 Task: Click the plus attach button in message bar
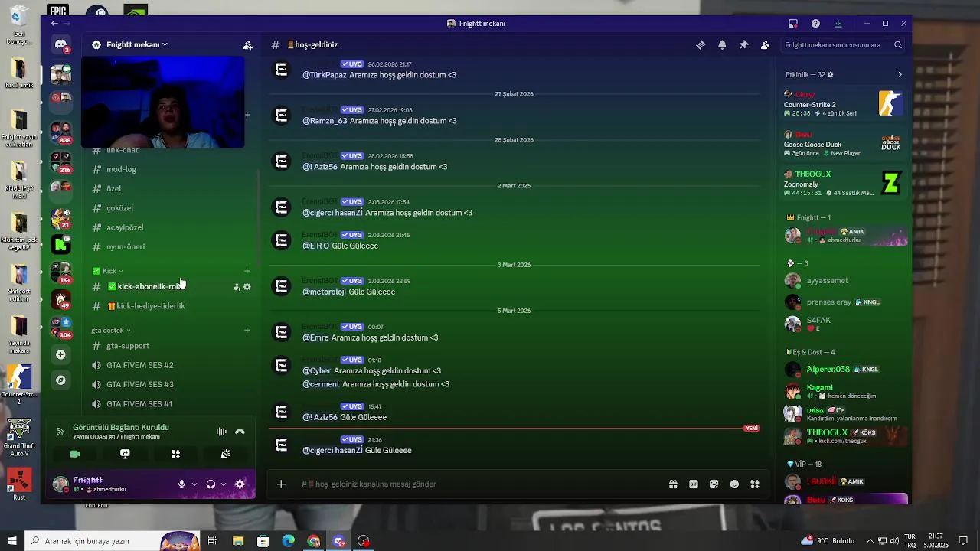tap(281, 484)
